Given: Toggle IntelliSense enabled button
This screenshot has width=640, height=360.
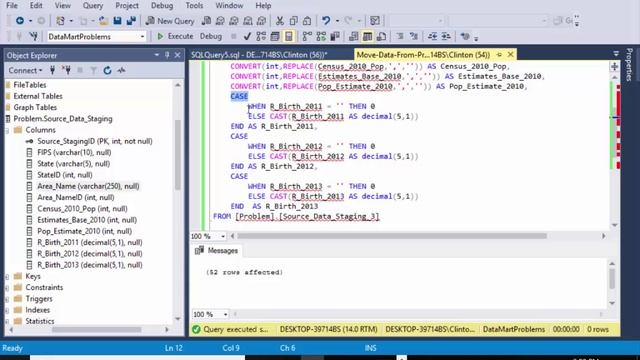Looking at the screenshot, I should tap(289, 36).
